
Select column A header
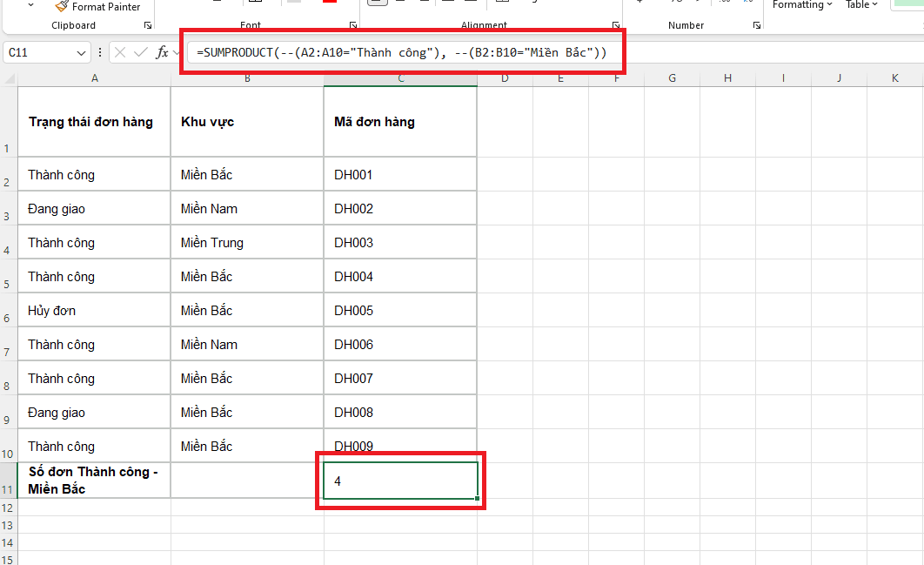(94, 78)
